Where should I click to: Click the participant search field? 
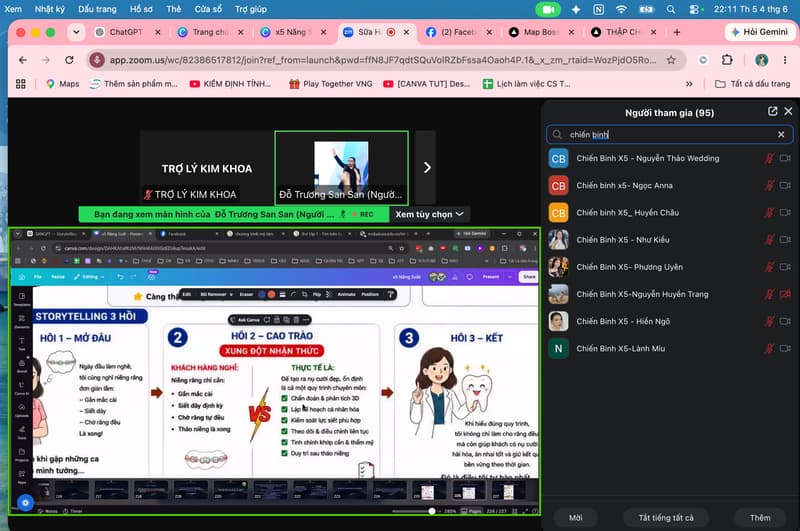click(x=669, y=135)
